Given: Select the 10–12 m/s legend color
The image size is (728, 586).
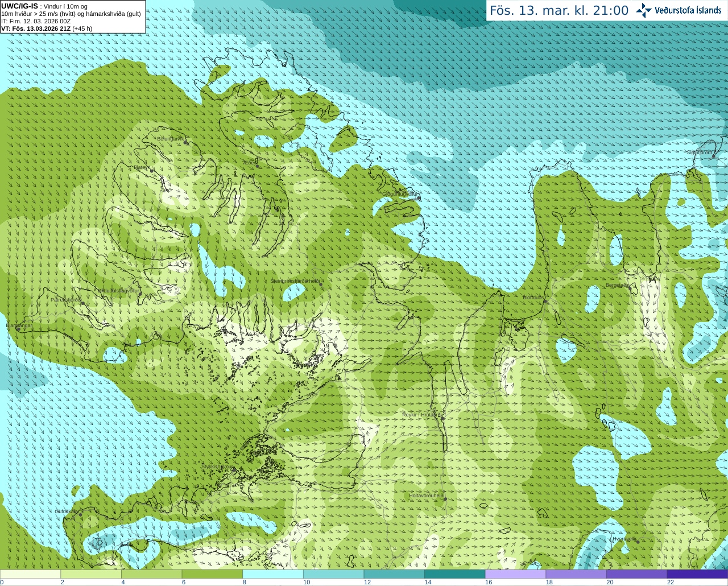Looking at the screenshot, I should [x=333, y=574].
